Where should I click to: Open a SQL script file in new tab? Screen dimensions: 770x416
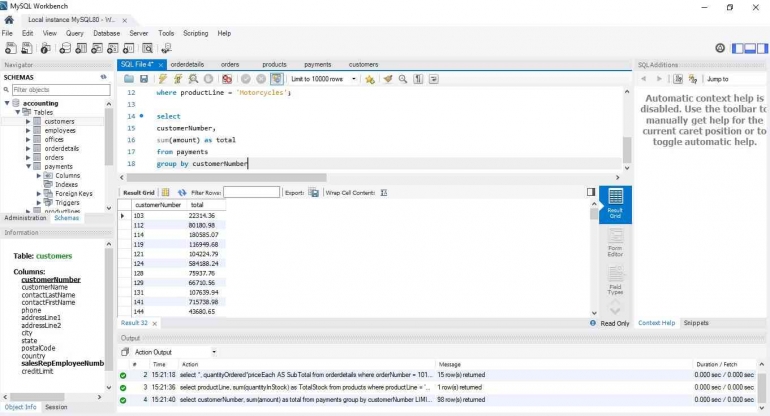[27, 48]
